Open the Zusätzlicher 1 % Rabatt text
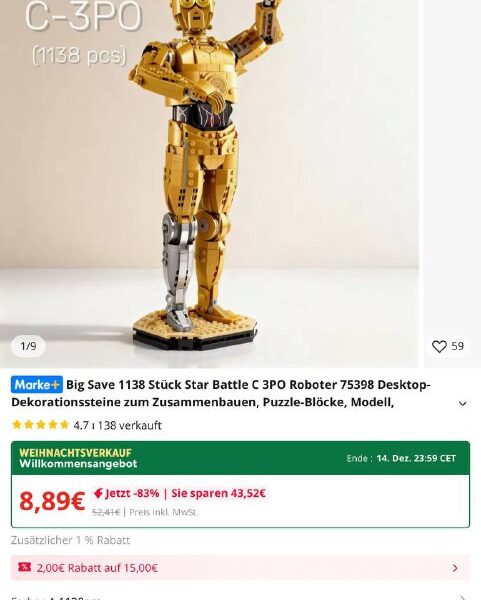This screenshot has height=600, width=481. pos(70,540)
